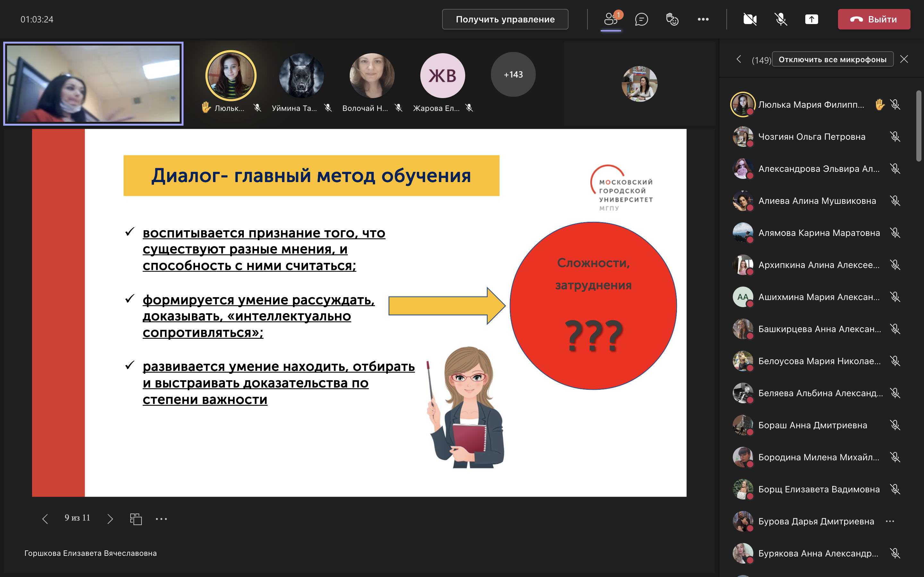Select the presenter video thumbnail
Image resolution: width=924 pixels, height=577 pixels.
[x=94, y=84]
